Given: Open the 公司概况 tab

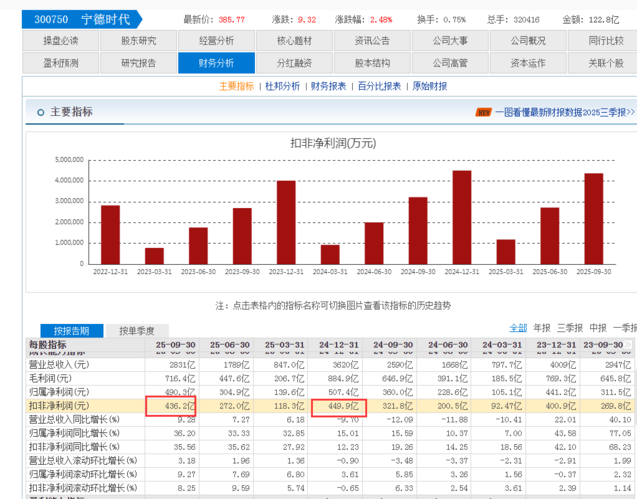Looking at the screenshot, I should click(x=529, y=41).
